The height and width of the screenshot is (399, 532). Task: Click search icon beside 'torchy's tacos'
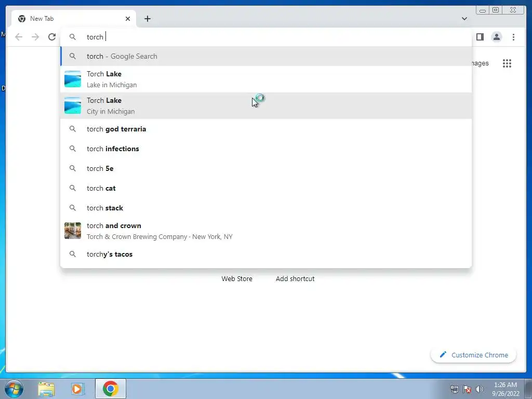pos(73,254)
